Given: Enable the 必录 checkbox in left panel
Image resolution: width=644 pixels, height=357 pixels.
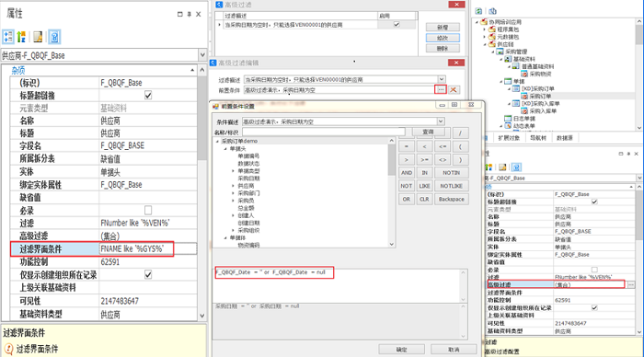Looking at the screenshot, I should coord(148,211).
